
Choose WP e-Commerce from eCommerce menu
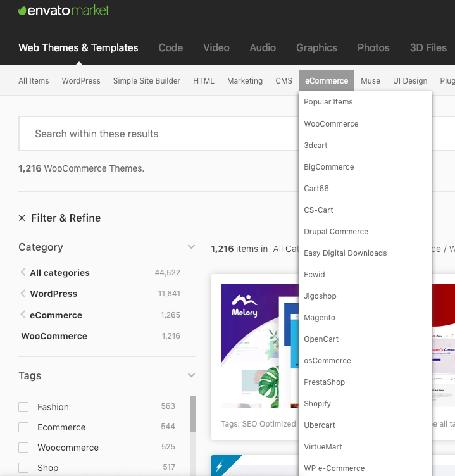pyautogui.click(x=365, y=468)
